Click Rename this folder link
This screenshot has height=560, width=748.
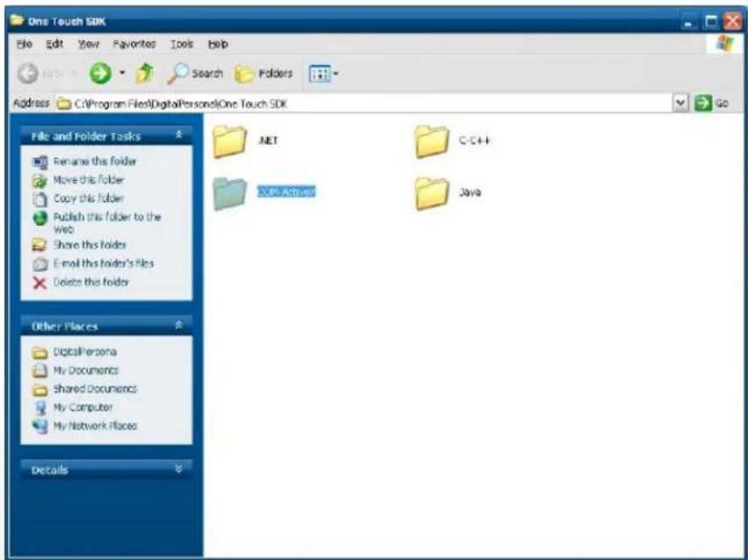[94, 161]
